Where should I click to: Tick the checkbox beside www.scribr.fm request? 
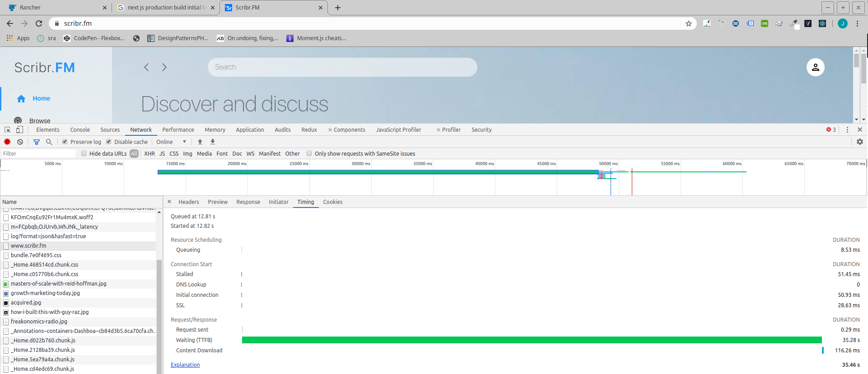(x=6, y=246)
